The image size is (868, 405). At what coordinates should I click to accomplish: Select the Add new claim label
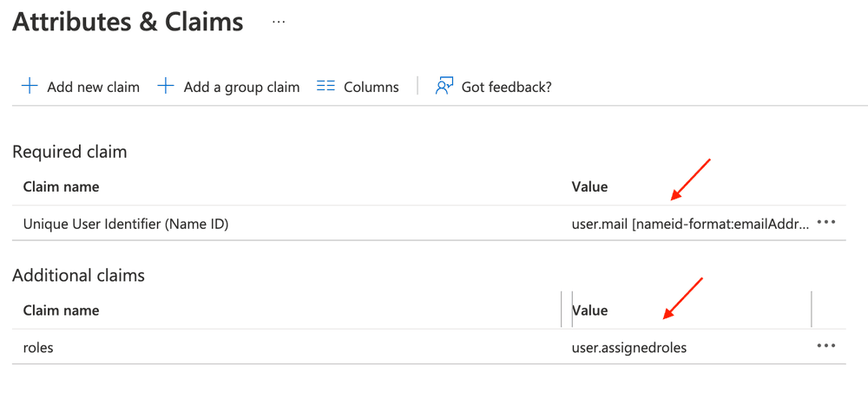coord(93,88)
